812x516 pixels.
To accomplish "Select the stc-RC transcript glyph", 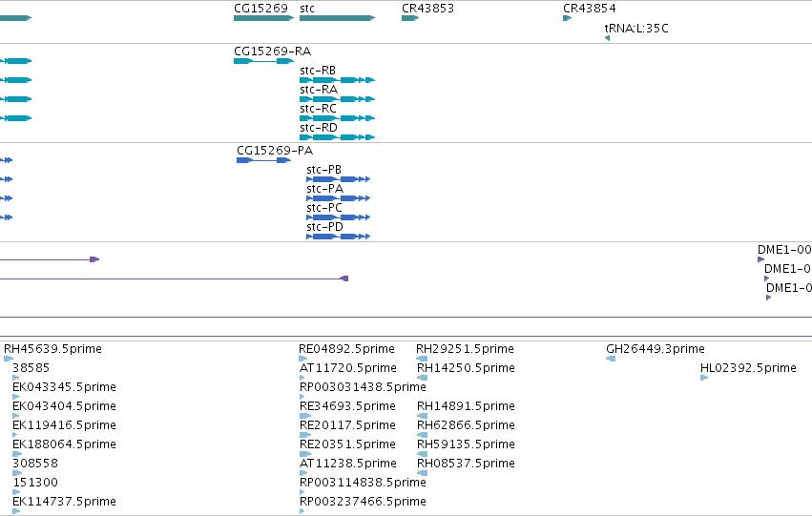I will coord(337,118).
